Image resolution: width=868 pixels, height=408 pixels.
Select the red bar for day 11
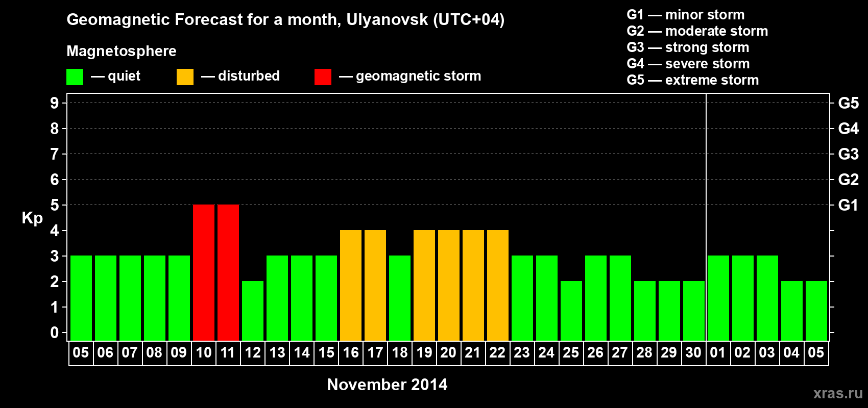point(228,272)
